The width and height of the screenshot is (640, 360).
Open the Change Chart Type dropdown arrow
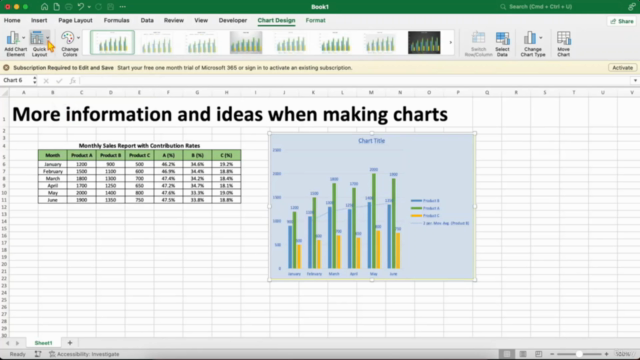[x=541, y=38]
